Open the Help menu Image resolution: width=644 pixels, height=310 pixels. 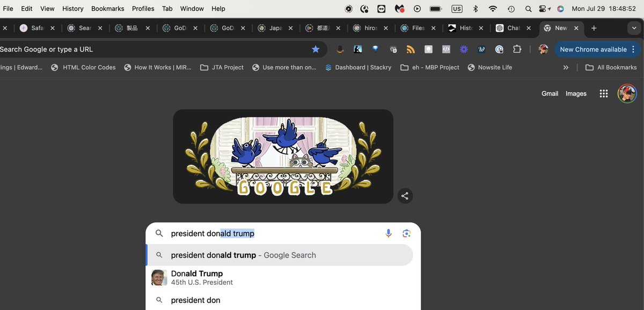pos(218,9)
